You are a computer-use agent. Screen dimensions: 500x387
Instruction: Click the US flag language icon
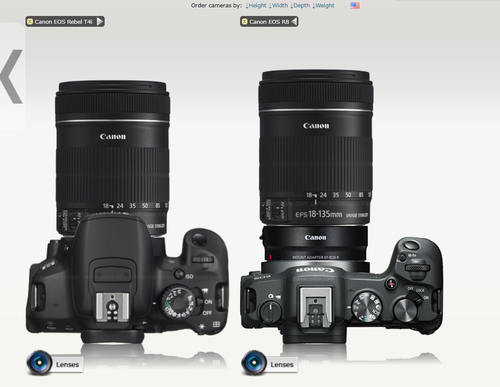(x=355, y=6)
